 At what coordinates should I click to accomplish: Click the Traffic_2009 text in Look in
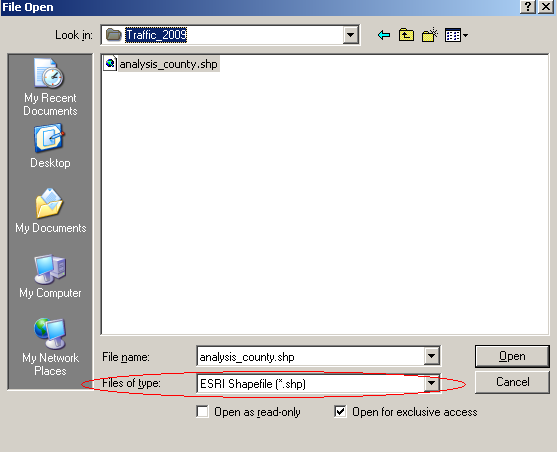tap(156, 35)
